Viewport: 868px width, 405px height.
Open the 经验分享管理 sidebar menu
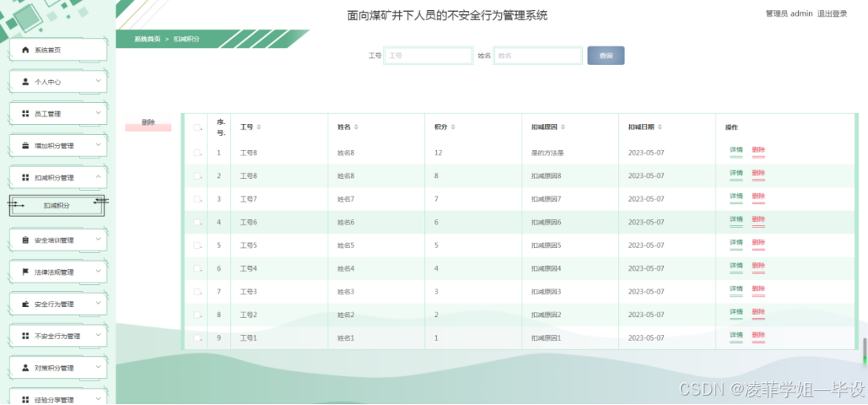tap(57, 397)
